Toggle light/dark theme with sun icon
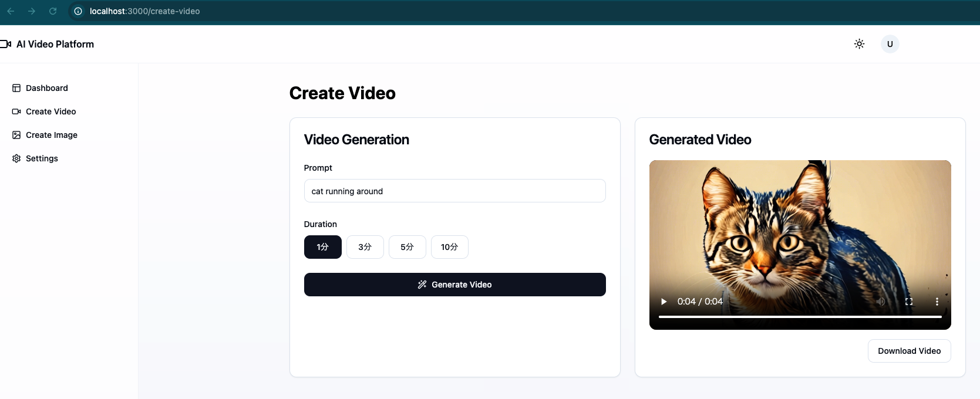 tap(859, 44)
